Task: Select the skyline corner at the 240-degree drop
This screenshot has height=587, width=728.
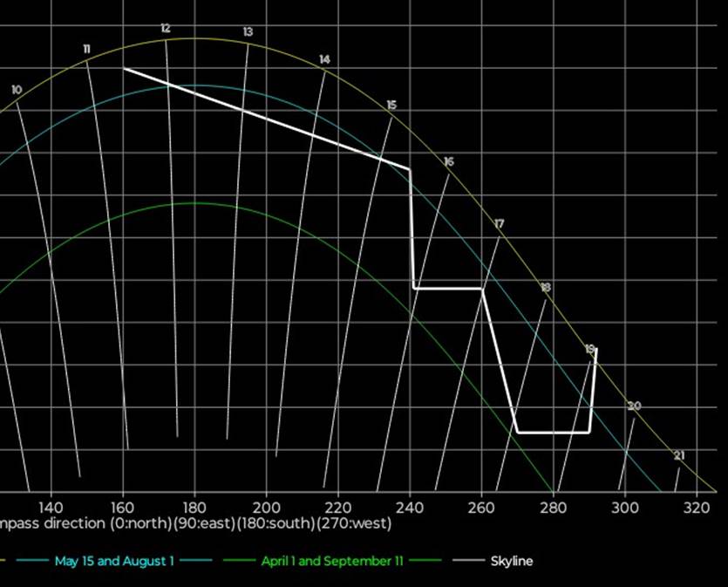Action: [410, 168]
